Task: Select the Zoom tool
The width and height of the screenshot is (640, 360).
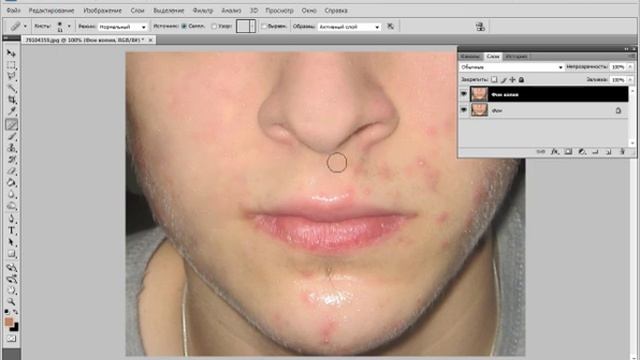Action: (x=11, y=302)
